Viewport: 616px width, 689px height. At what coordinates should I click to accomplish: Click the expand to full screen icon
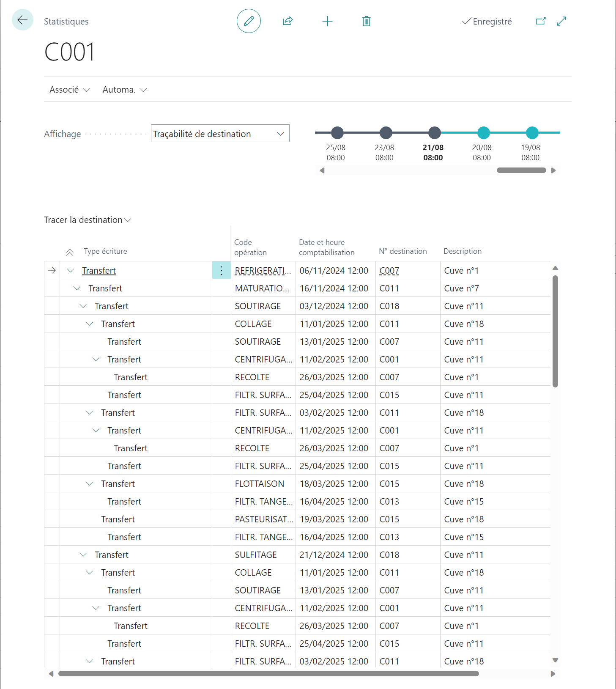[x=561, y=21]
